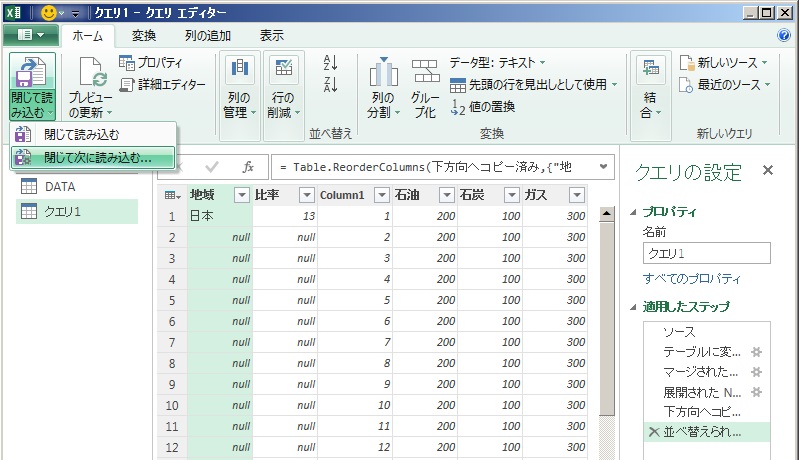This screenshot has width=799, height=460.
Task: Close the Query Settings (クエリの設定) pane
Action: [x=768, y=170]
